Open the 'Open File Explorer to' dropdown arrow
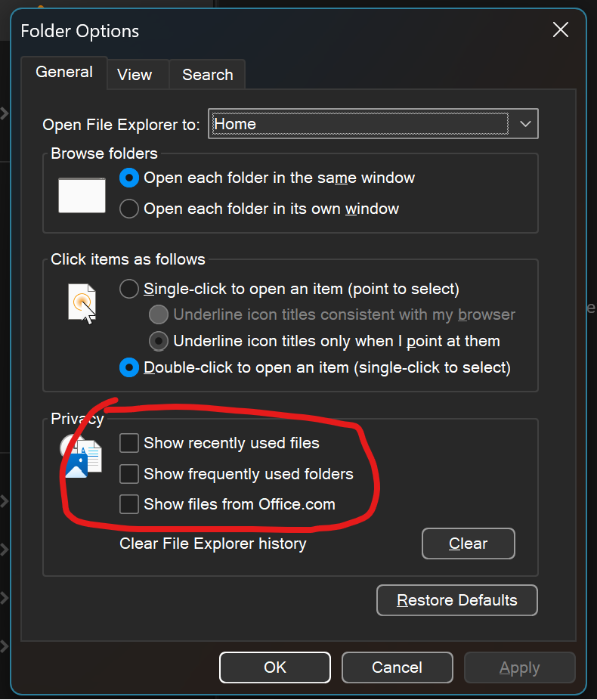 point(525,124)
